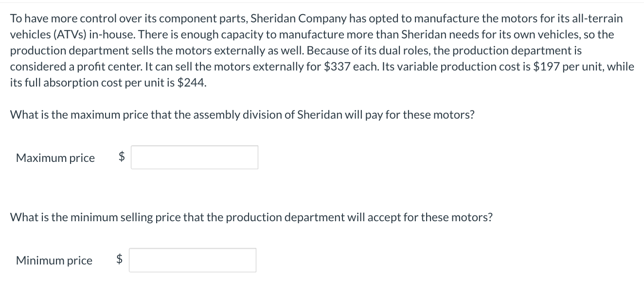The height and width of the screenshot is (282, 644).
Task: Click the Maximum price input field
Action: (195, 158)
